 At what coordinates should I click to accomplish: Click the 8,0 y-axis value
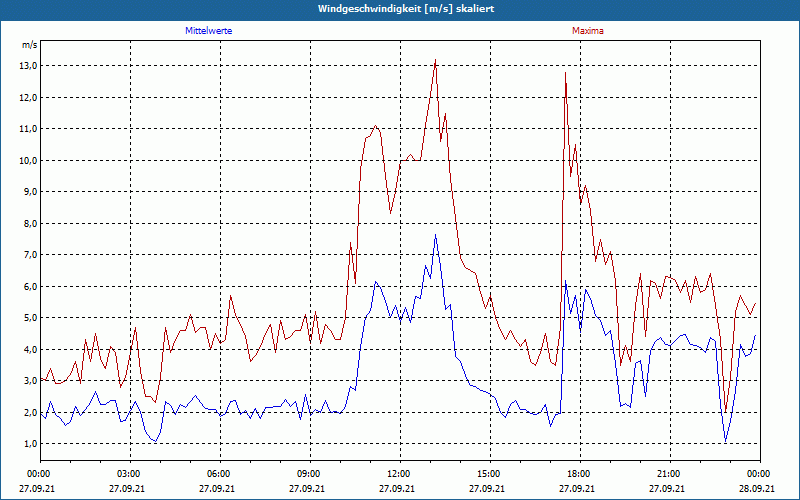tap(30, 223)
